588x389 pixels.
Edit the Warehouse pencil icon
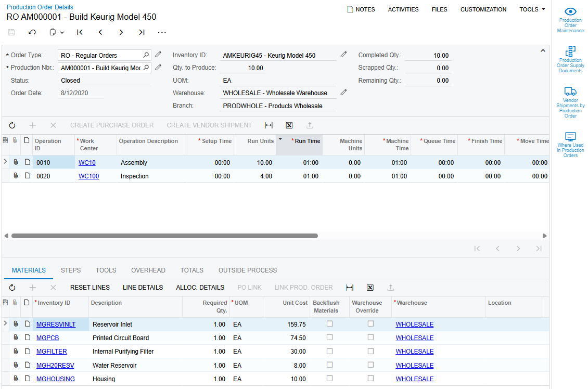[x=343, y=93]
